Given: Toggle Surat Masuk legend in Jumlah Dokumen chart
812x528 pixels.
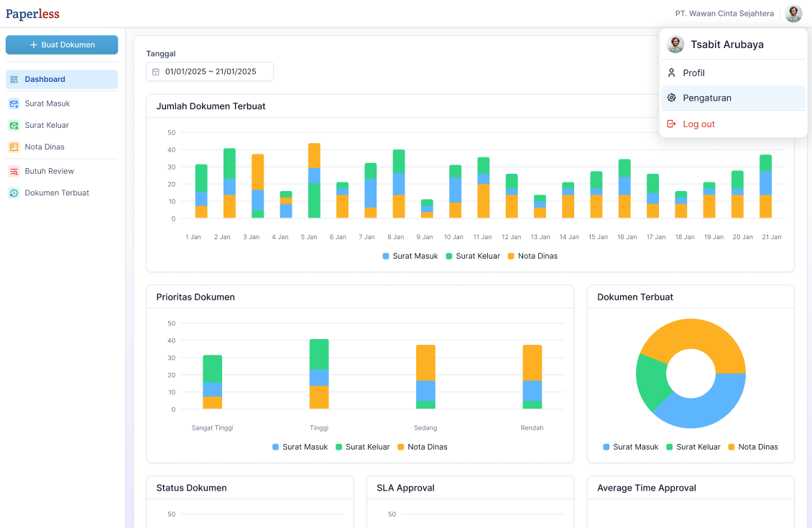Looking at the screenshot, I should (410, 256).
